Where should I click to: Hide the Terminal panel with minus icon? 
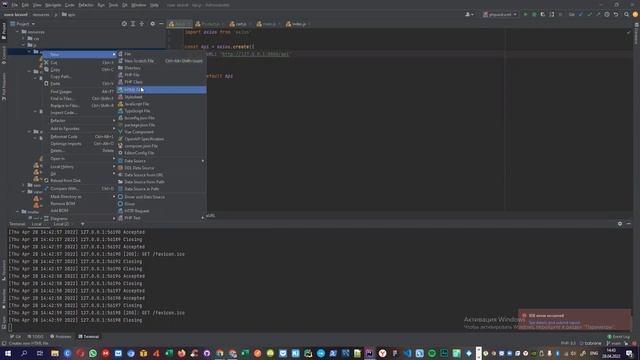point(629,224)
